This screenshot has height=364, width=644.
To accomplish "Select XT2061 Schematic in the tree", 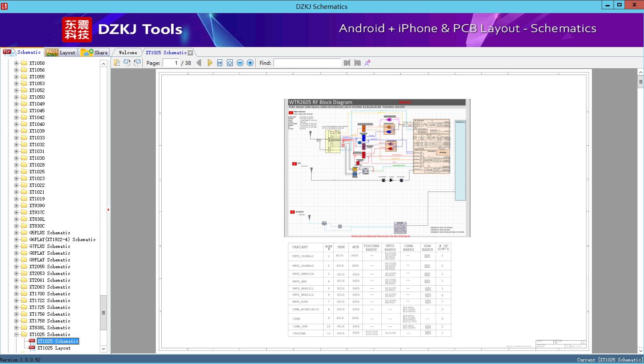I will (x=50, y=280).
